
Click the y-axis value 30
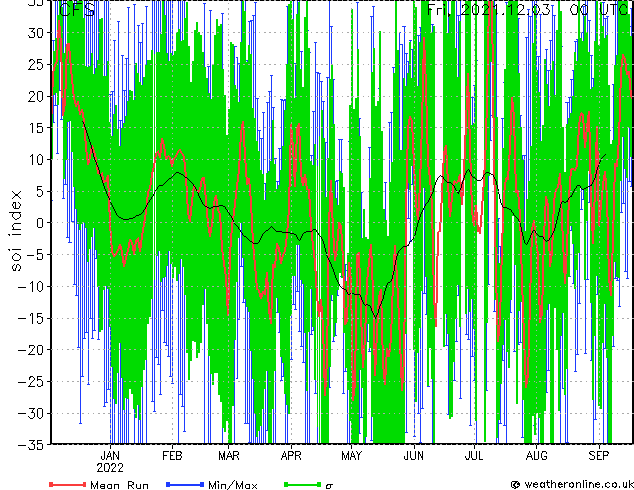click(36, 33)
